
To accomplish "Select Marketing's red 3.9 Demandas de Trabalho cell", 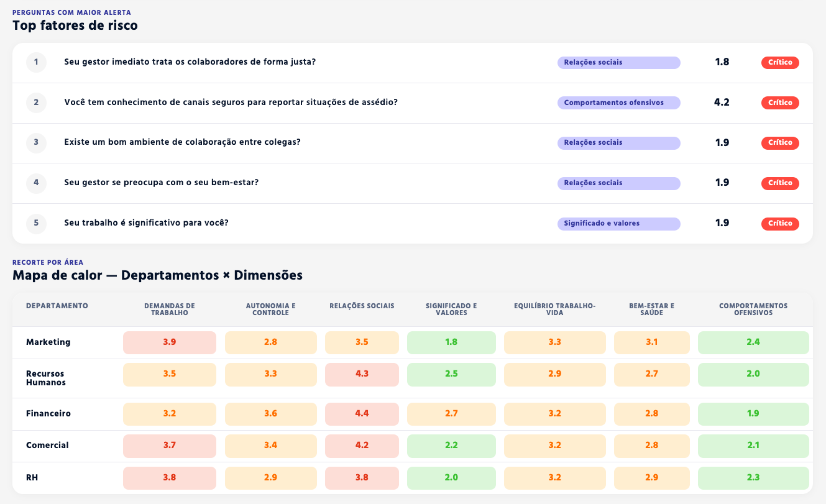I will [169, 342].
